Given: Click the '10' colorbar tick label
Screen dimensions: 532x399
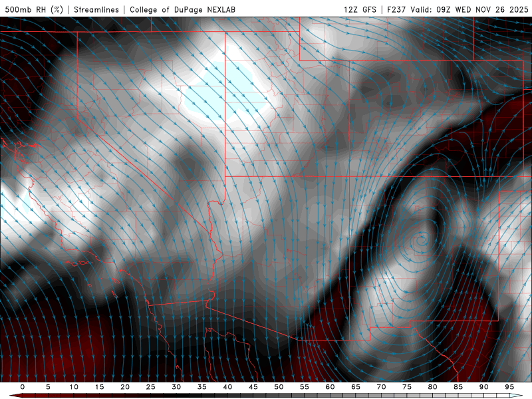Looking at the screenshot, I should point(74,387).
